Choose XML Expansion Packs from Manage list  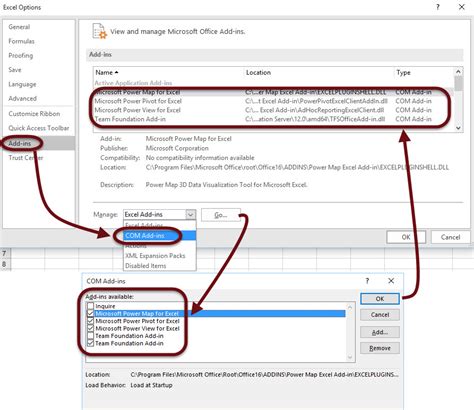point(160,256)
